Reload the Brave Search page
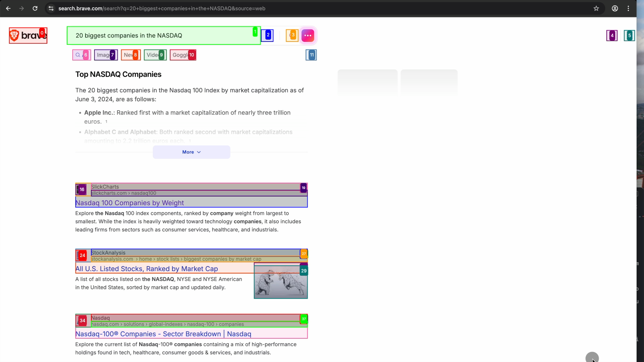This screenshot has height=362, width=644. coord(35,8)
